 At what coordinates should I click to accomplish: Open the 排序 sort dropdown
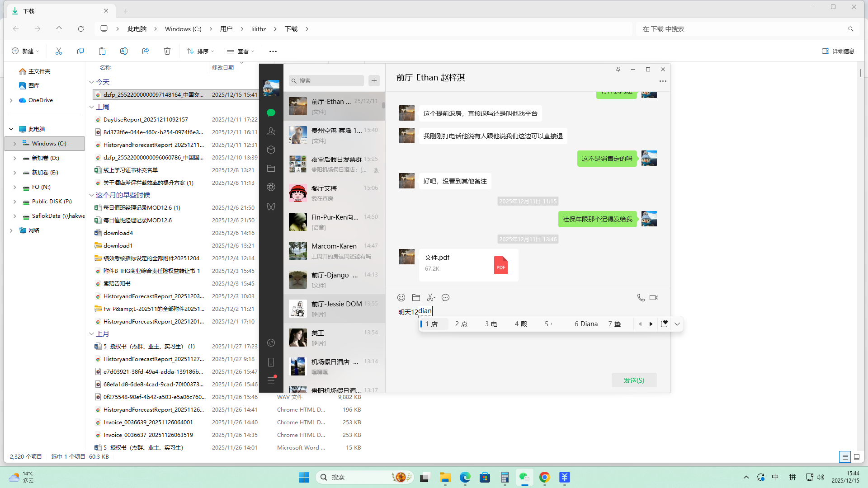pos(200,51)
